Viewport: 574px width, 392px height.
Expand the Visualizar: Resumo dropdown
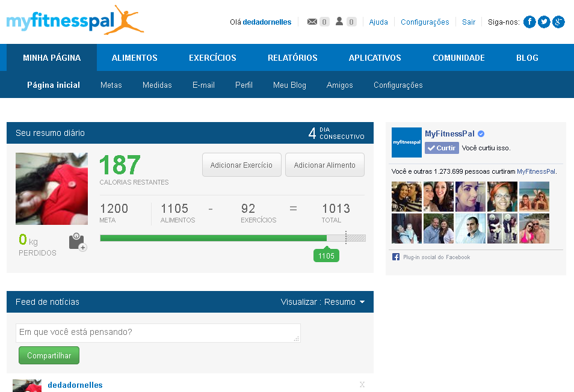pyautogui.click(x=322, y=302)
